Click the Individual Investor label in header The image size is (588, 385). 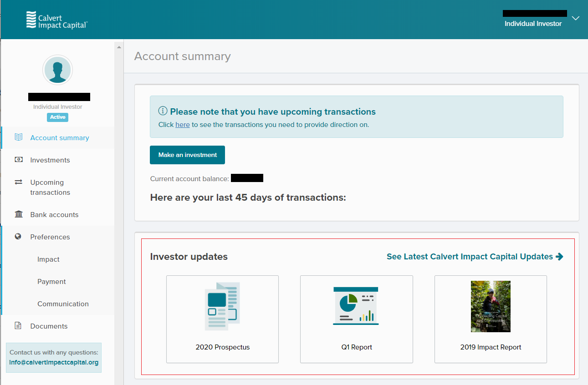[533, 24]
